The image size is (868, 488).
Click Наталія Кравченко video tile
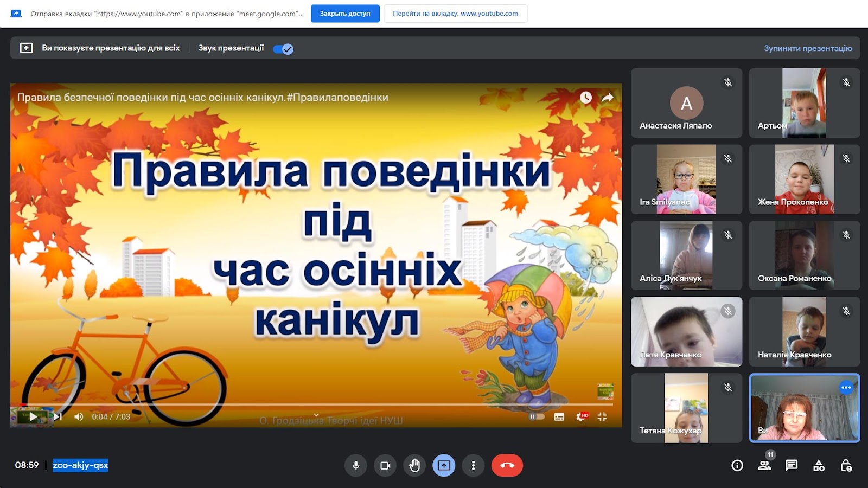(x=805, y=332)
